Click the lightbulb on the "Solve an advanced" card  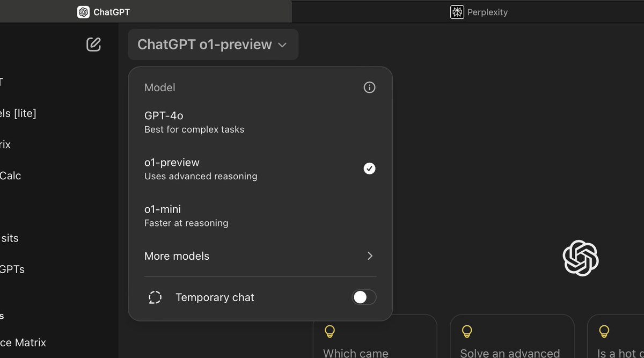click(x=467, y=332)
